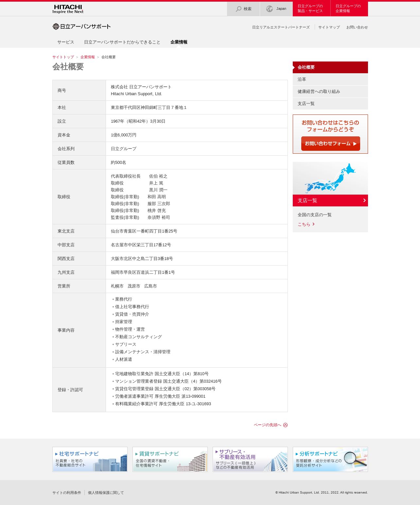This screenshot has width=420, height=505.
Task: Click the capital value 1億6,000万円
Action: tap(124, 135)
